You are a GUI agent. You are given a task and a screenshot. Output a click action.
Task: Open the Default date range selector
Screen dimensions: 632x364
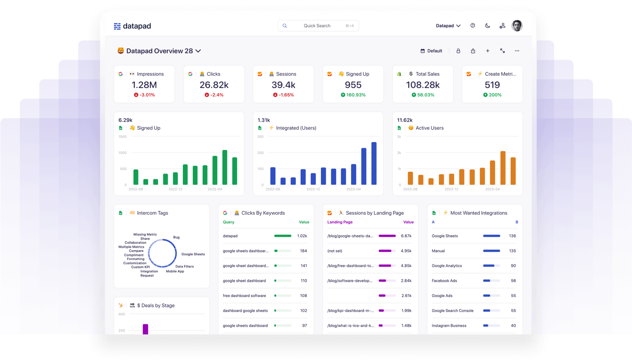click(x=434, y=51)
